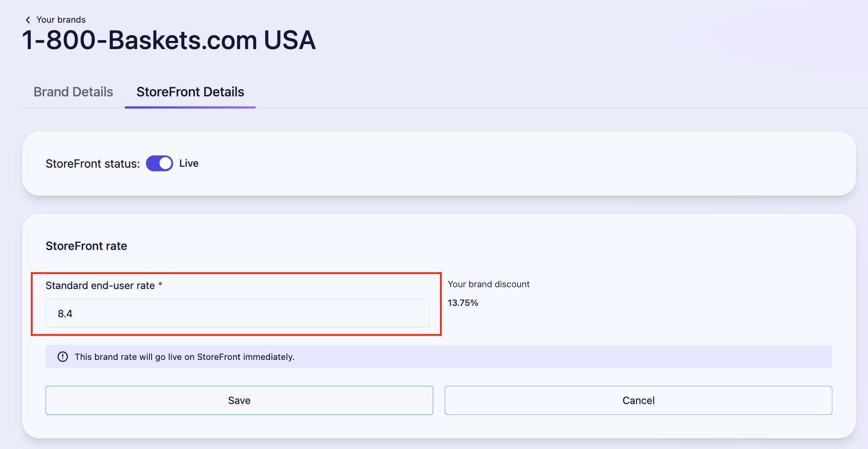Click the Live label next to the toggle
Screen dimensions: 868x449
click(189, 164)
